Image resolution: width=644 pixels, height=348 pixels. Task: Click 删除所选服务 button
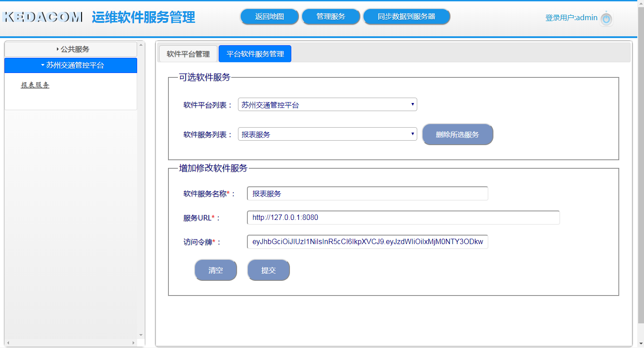click(458, 134)
